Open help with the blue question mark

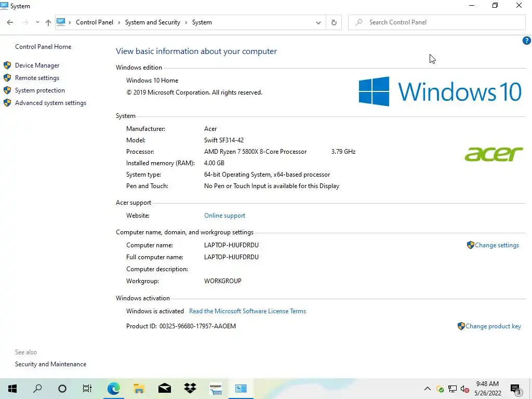click(x=526, y=41)
